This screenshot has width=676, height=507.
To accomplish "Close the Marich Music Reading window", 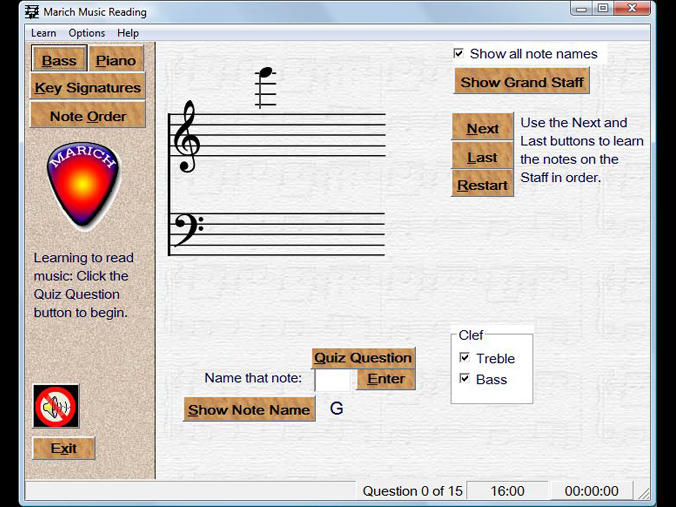I will pyautogui.click(x=632, y=8).
